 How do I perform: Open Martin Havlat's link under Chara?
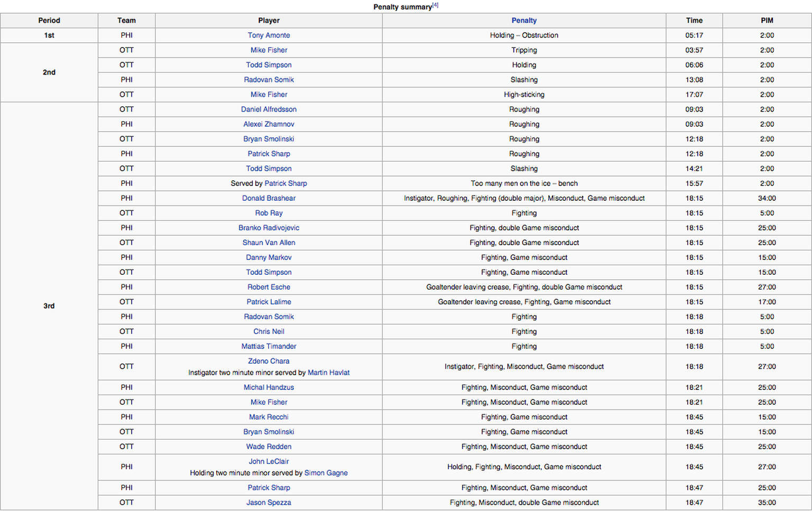point(328,373)
